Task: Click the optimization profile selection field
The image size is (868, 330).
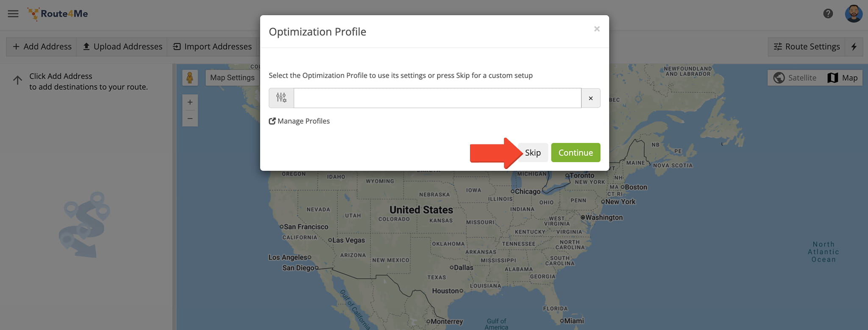Action: click(x=437, y=98)
